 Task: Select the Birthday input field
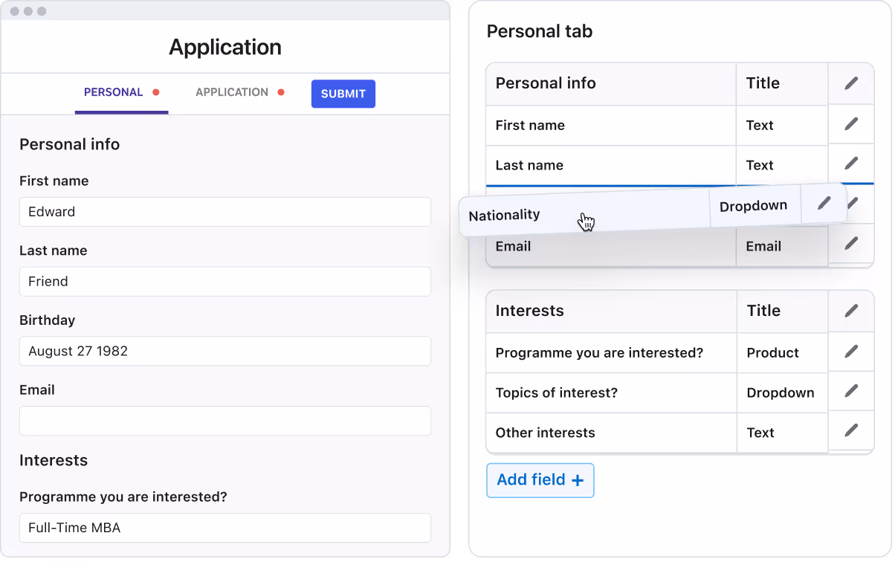click(224, 351)
